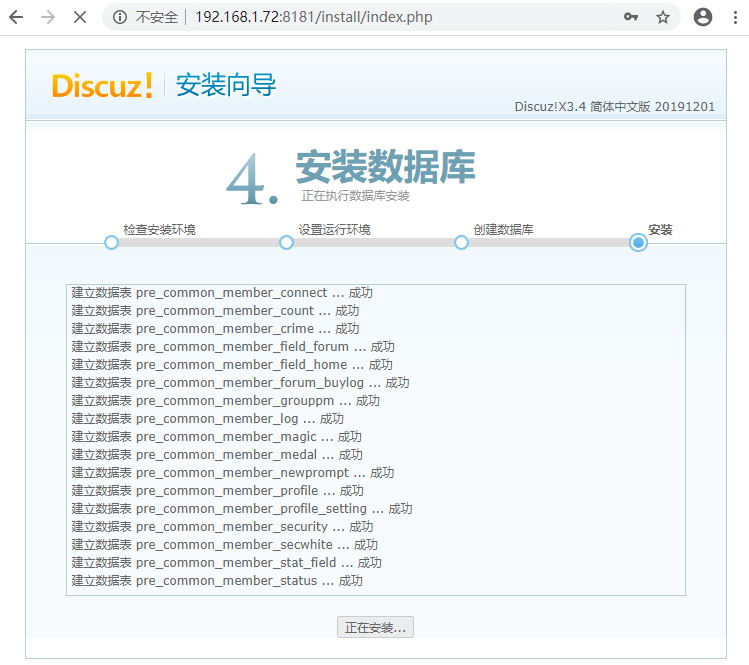This screenshot has width=749, height=665.
Task: Bookmark this page with star icon
Action: pyautogui.click(x=662, y=17)
